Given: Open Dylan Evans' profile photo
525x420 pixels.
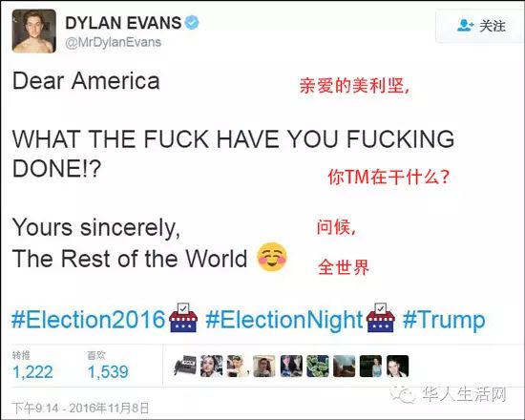Looking at the screenshot, I should (x=34, y=31).
